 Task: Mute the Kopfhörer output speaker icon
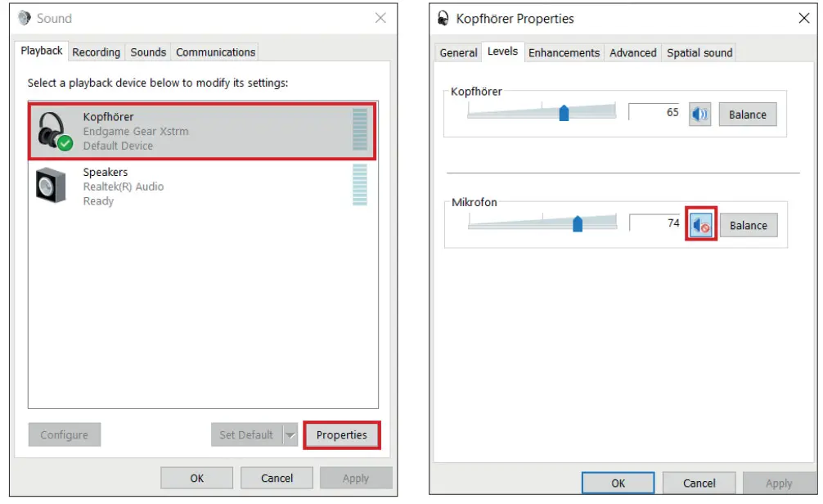tap(699, 114)
